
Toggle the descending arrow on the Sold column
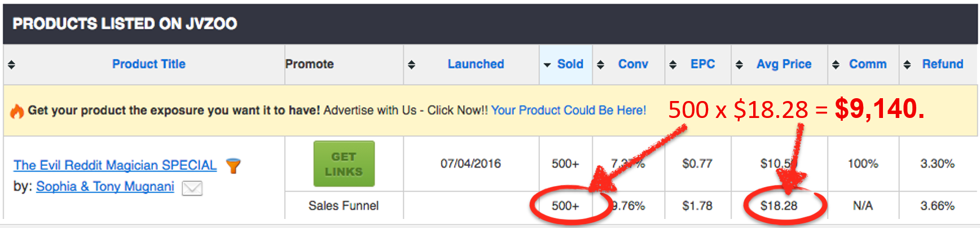click(547, 65)
